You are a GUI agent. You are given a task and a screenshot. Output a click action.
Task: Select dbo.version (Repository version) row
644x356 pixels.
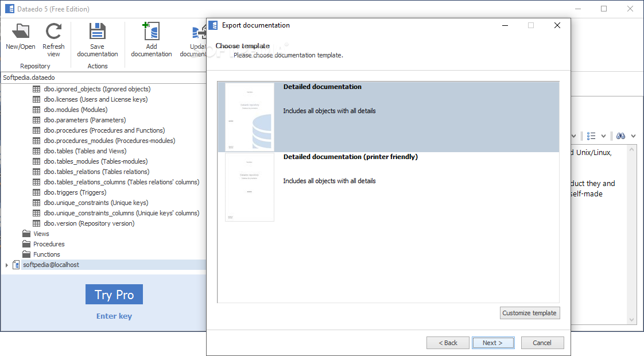pyautogui.click(x=89, y=223)
